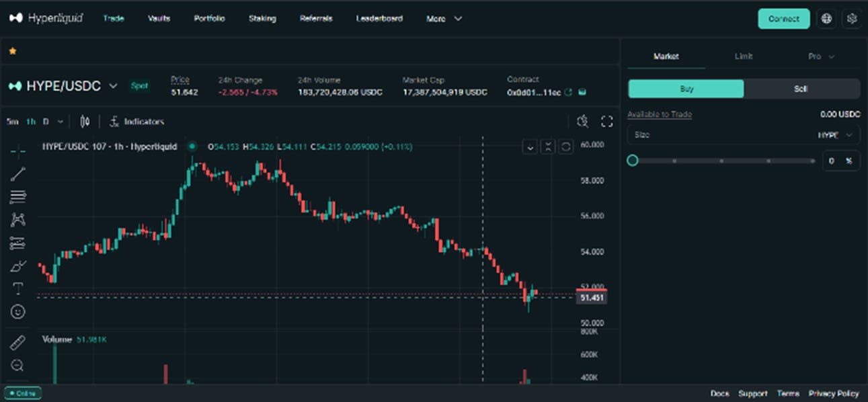
Task: Open chart type candlestick icon
Action: (85, 122)
